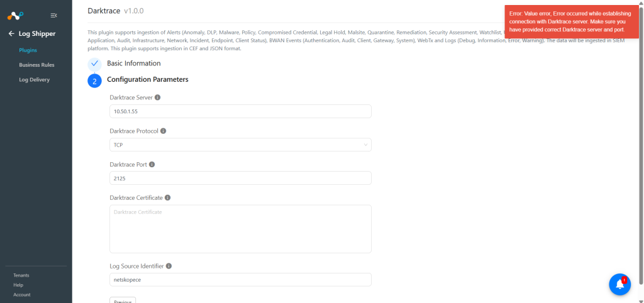Show info tooltip for Darktrace Certificate
Image resolution: width=644 pixels, height=303 pixels.
pos(167,197)
